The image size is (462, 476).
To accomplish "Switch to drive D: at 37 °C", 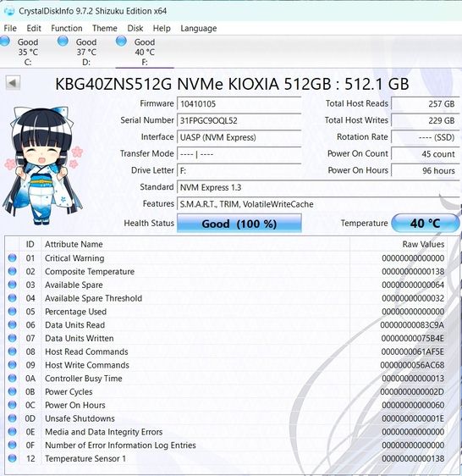I will coord(86,52).
